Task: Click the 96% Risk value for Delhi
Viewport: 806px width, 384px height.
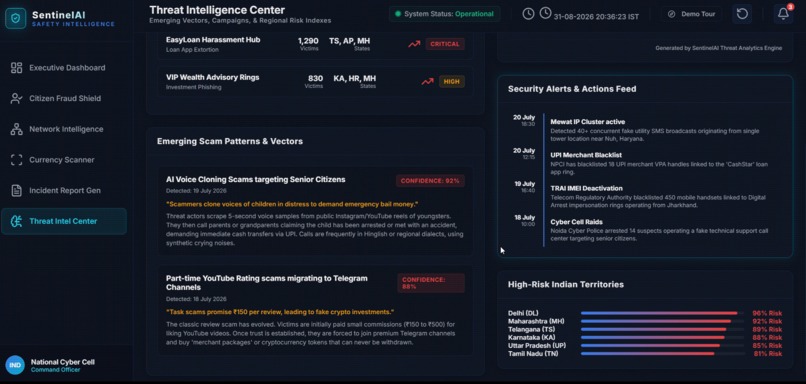Action: [767, 313]
